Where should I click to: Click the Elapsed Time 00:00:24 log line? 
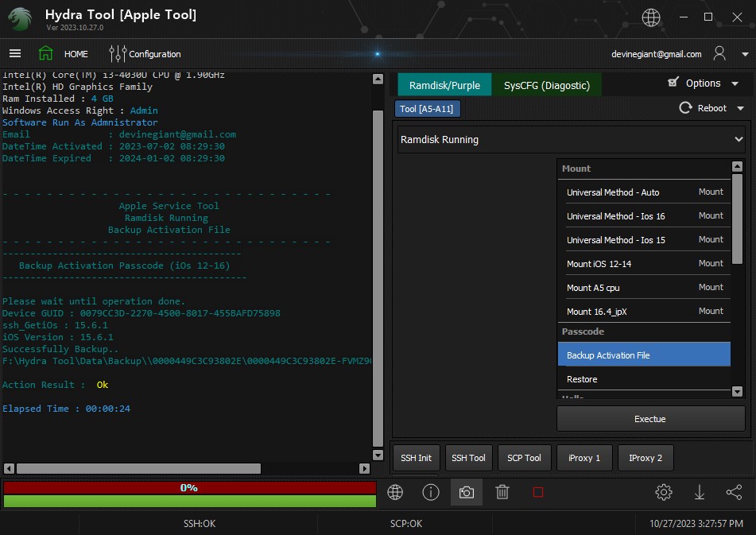click(67, 409)
